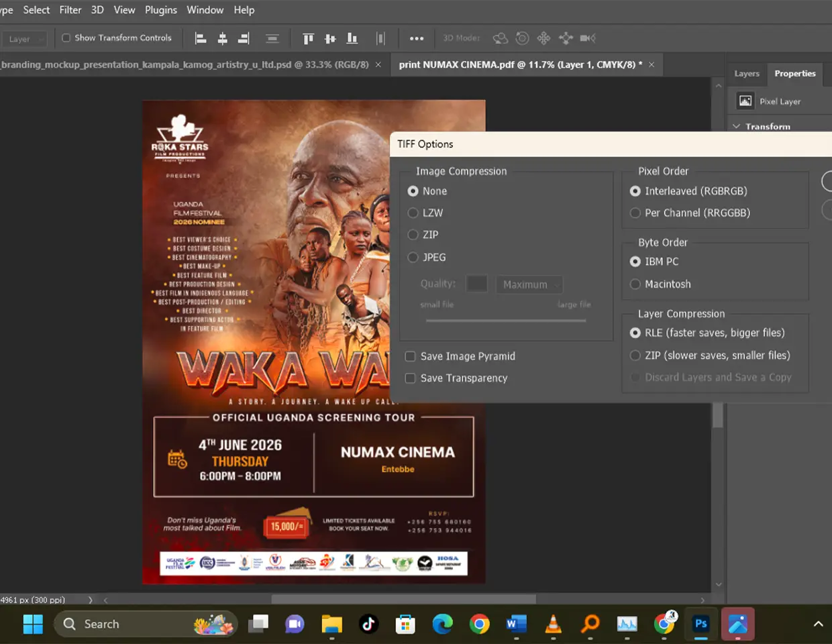Open the Filter menu
832x644 pixels.
[70, 10]
